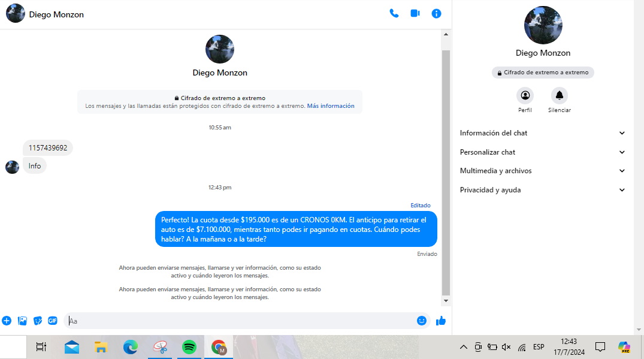Click the muted volume icon
The height and width of the screenshot is (359, 644).
tap(506, 347)
